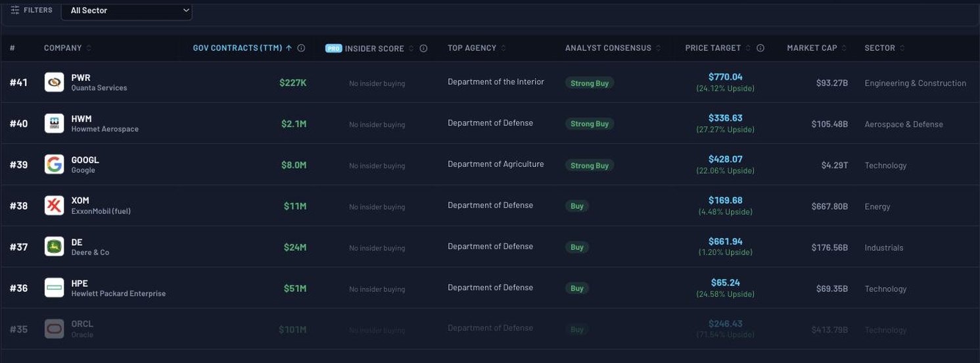This screenshot has height=363, width=980.
Task: Click the Hewlett Packard Enterprise logo icon
Action: 54,288
